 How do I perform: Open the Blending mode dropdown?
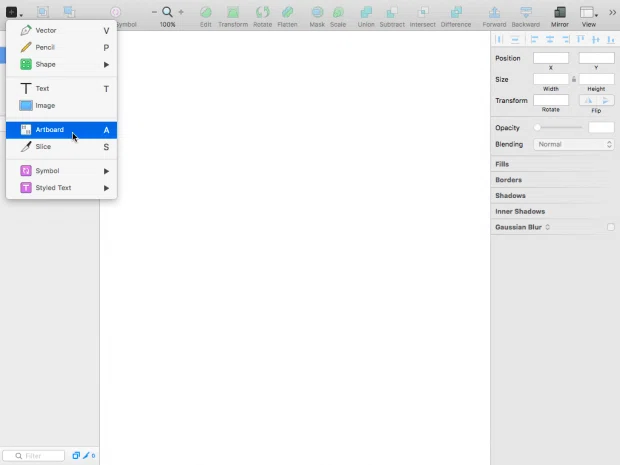[574, 144]
